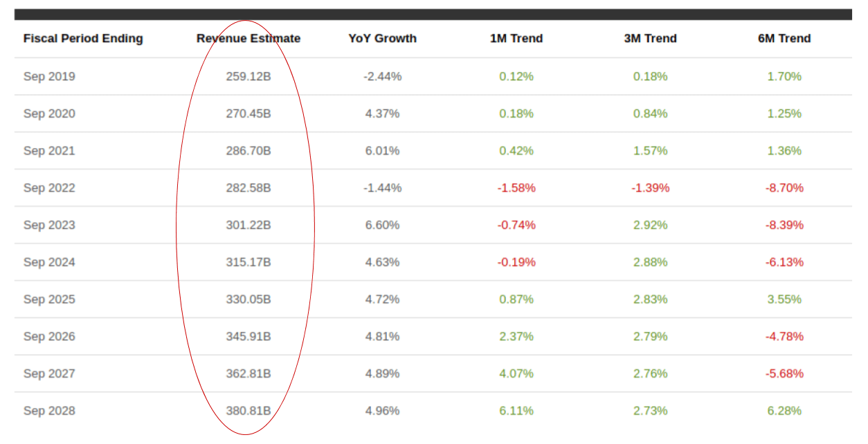Click the red -1.39% 3M trend value

click(x=650, y=188)
